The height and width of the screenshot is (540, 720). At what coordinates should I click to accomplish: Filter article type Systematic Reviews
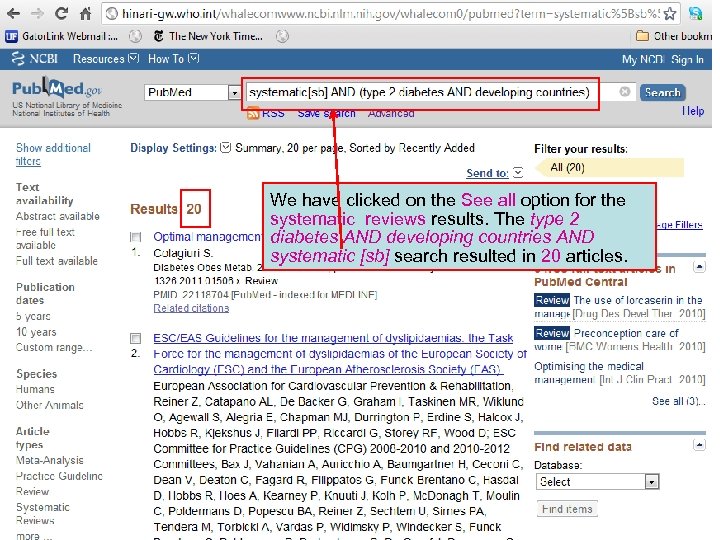[x=43, y=514]
